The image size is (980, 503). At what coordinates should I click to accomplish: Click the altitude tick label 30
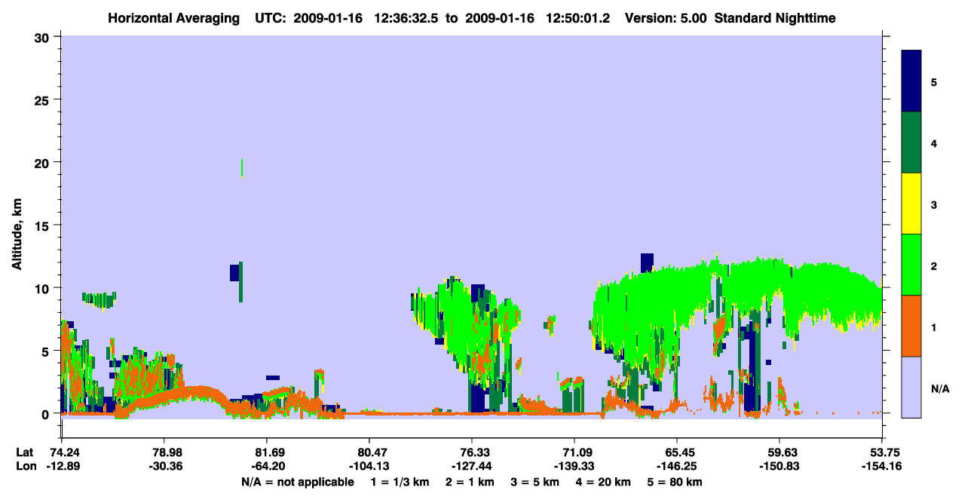click(x=43, y=36)
